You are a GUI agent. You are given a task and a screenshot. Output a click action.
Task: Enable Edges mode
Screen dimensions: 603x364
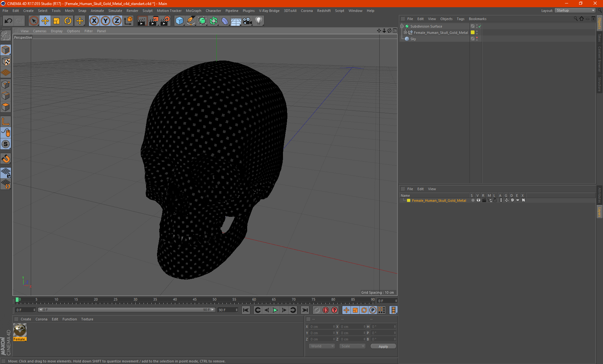click(x=6, y=96)
